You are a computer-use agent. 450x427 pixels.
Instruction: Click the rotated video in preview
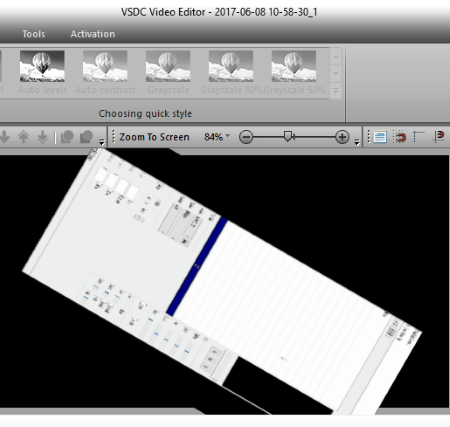click(x=222, y=282)
